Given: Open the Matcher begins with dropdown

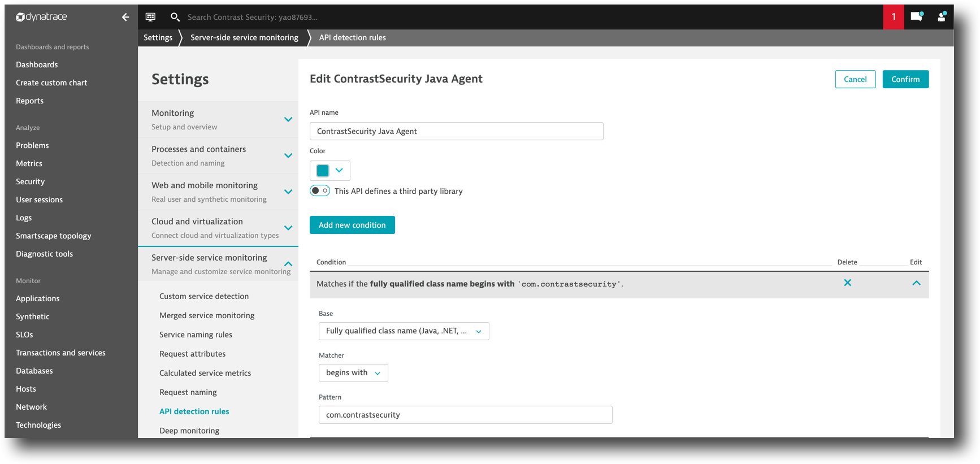Looking at the screenshot, I should (x=353, y=373).
